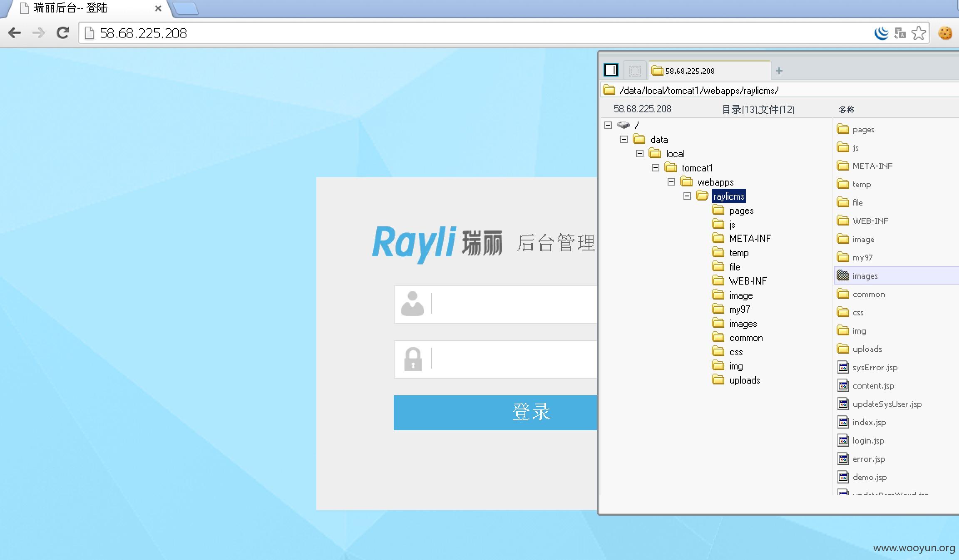The width and height of the screenshot is (959, 560).
Task: Click file folder icon in file list
Action: coord(843,203)
